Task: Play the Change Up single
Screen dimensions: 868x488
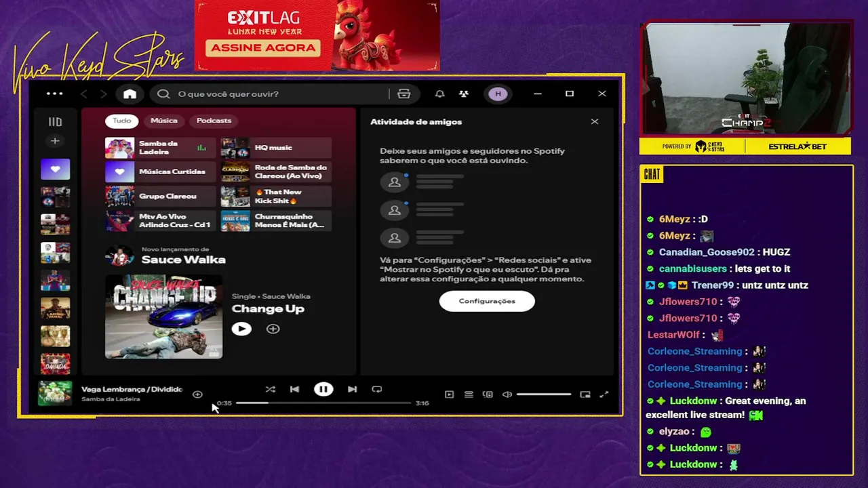Action: point(241,329)
